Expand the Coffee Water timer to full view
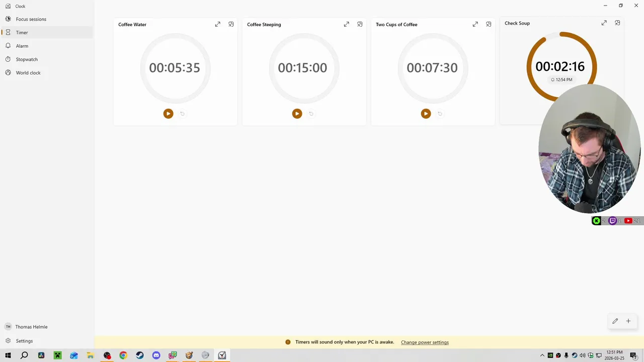 (x=217, y=24)
